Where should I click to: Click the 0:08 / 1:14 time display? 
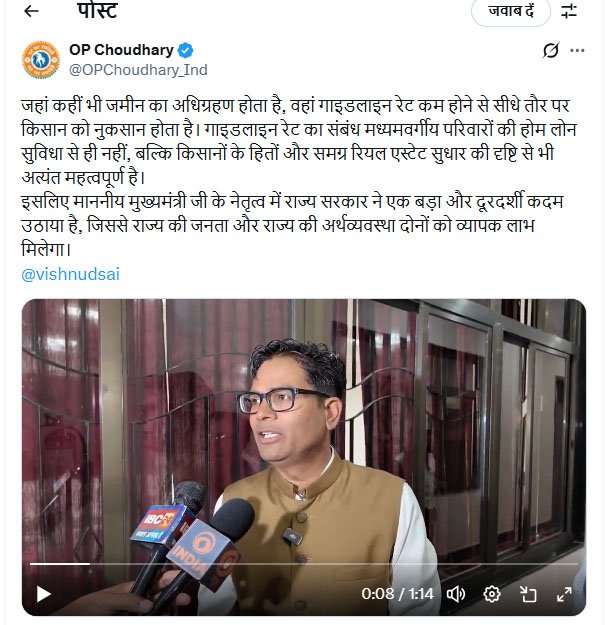pos(397,594)
